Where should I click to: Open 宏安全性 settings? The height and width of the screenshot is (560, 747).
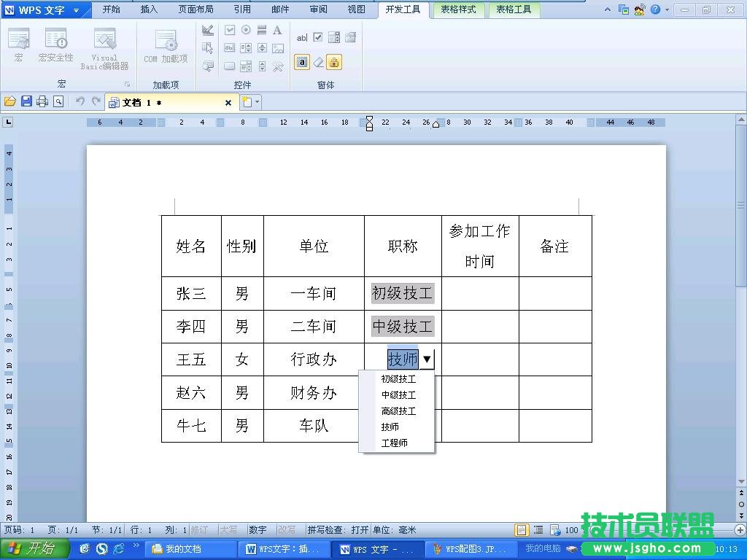click(x=56, y=44)
